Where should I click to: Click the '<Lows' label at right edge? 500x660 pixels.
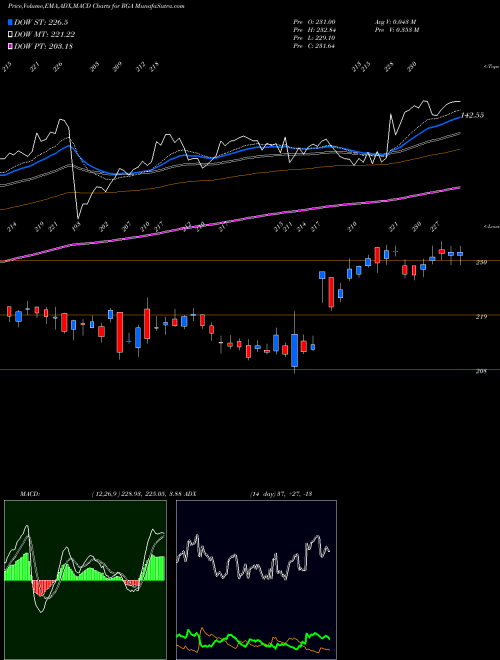click(x=491, y=226)
